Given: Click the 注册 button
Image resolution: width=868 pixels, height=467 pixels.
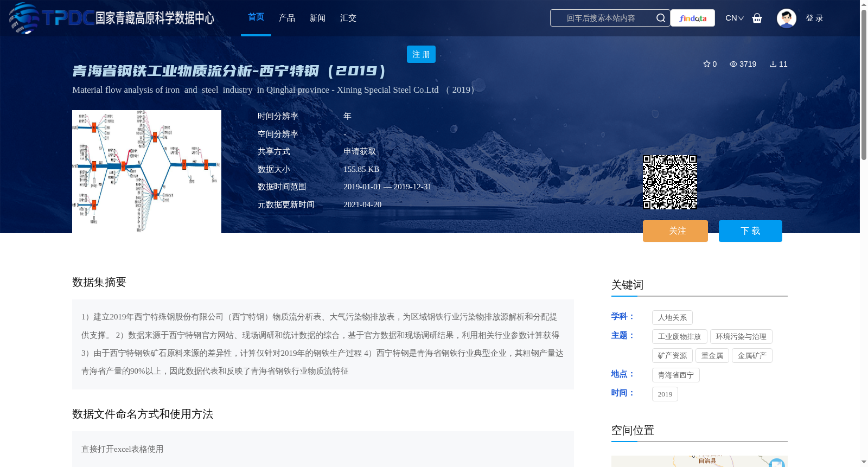Looking at the screenshot, I should point(421,54).
